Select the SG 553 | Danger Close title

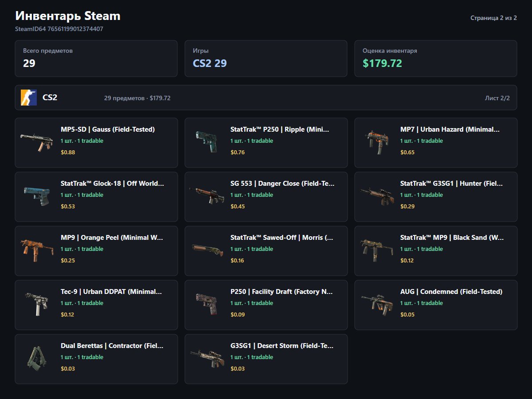click(282, 184)
